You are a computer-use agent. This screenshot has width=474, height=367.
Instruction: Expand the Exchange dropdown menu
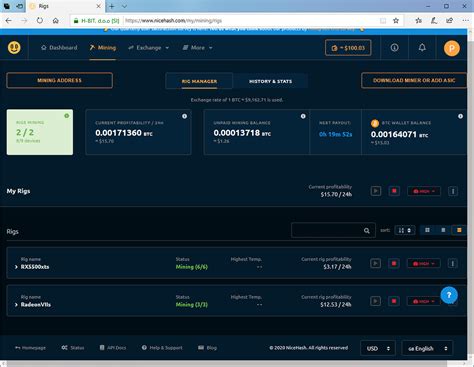149,48
